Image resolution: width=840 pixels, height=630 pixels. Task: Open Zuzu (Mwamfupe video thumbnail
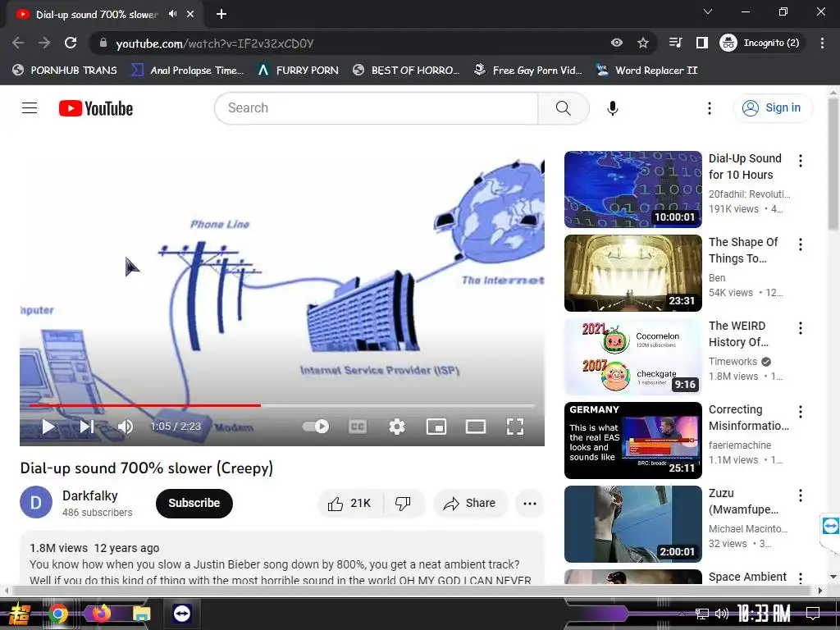632,523
